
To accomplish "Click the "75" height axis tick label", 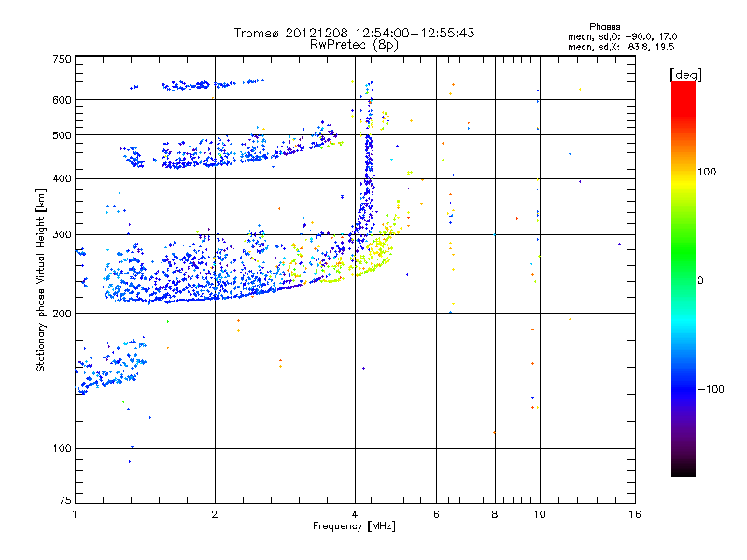I will (65, 500).
